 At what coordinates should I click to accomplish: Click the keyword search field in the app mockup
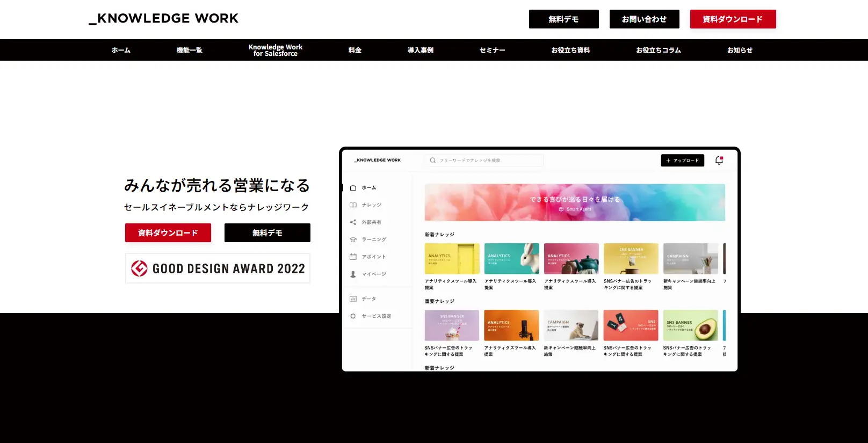click(x=484, y=160)
